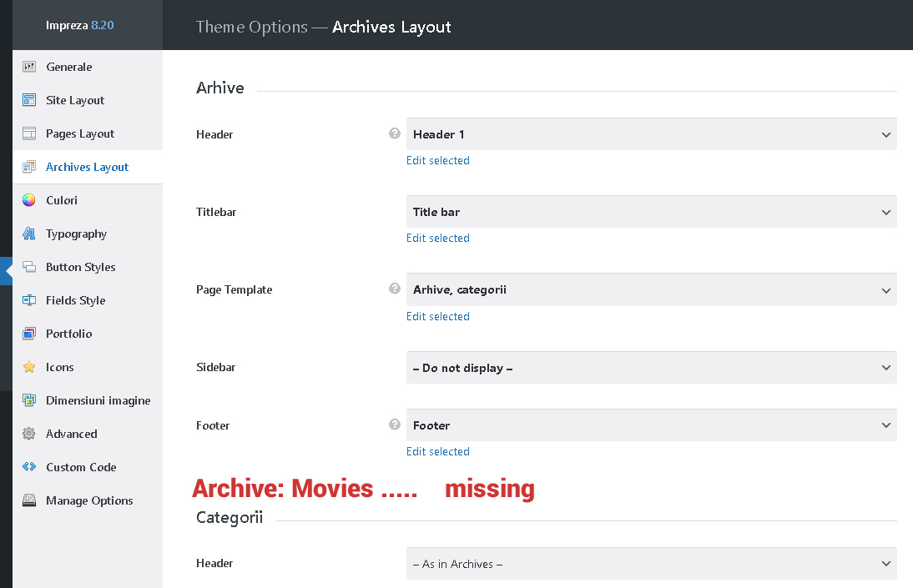Go to Pages Layout section
Viewport: 913px width, 588px height.
click(88, 133)
